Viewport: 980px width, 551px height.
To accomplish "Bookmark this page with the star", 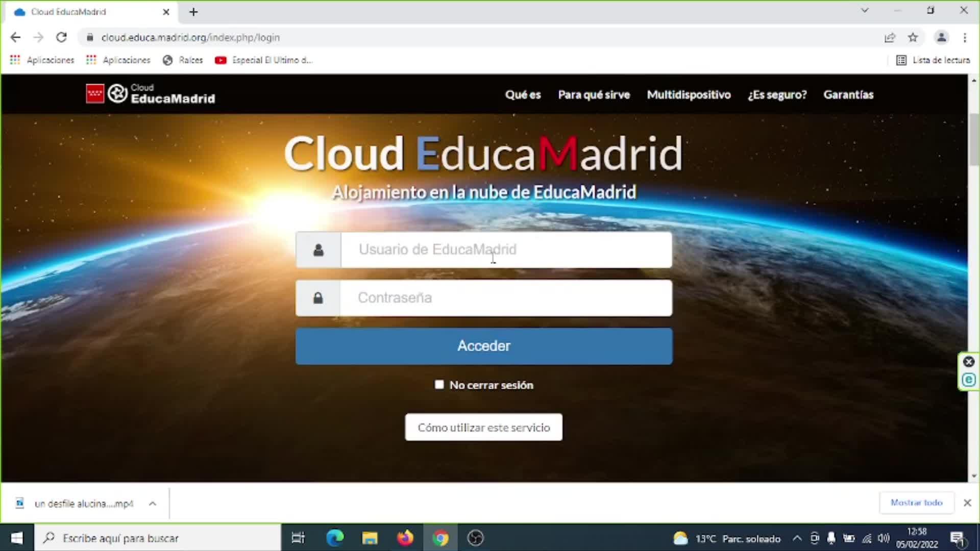I will click(x=913, y=37).
